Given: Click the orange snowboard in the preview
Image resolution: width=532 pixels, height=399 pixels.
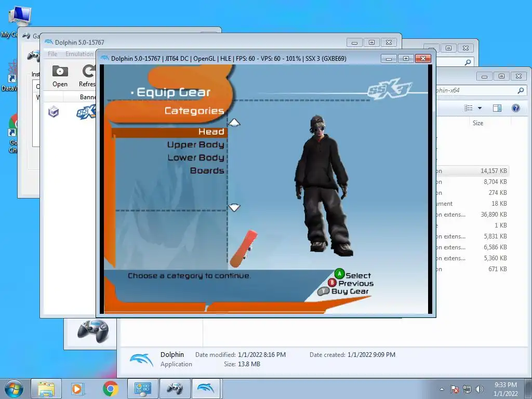Looking at the screenshot, I should [243, 248].
